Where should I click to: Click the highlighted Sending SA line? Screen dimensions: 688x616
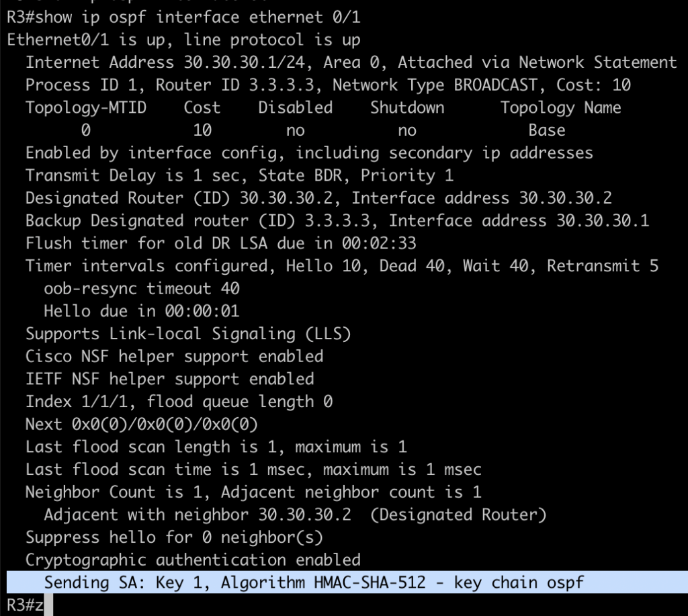313,582
